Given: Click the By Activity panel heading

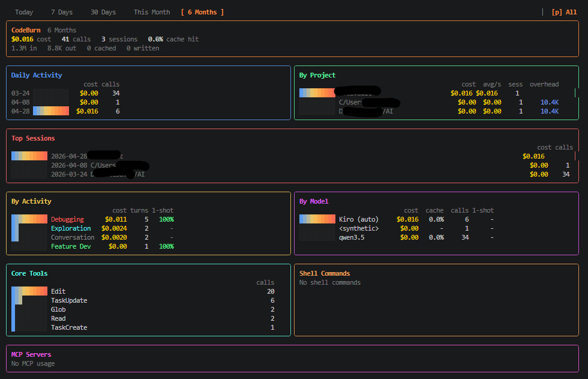Looking at the screenshot, I should click(x=31, y=201).
